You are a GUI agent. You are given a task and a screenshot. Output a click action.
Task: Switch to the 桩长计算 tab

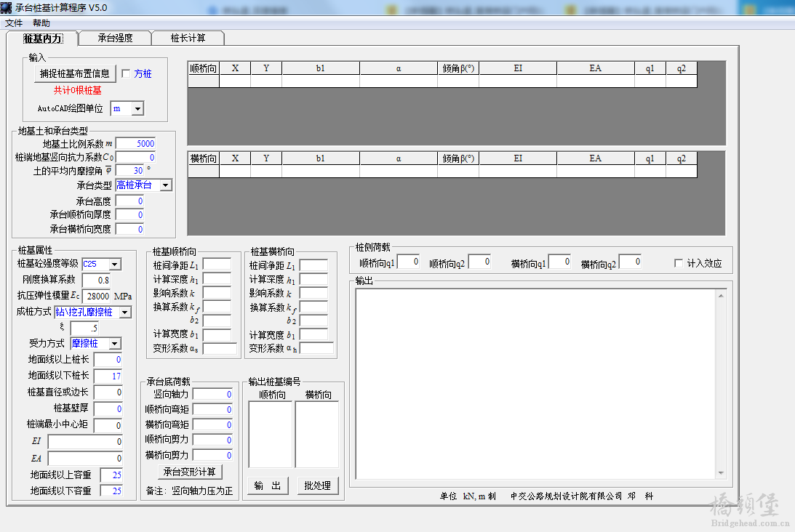(x=188, y=38)
